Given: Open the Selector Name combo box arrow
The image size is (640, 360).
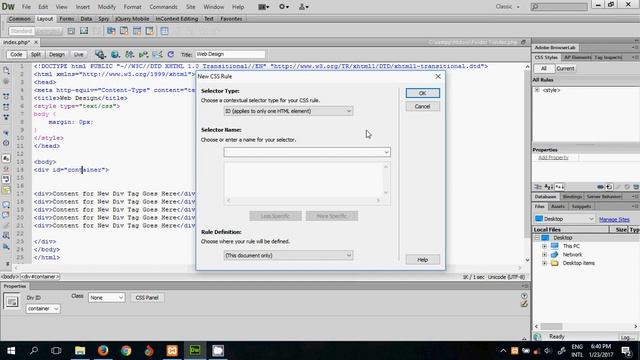Looking at the screenshot, I should click(x=386, y=152).
